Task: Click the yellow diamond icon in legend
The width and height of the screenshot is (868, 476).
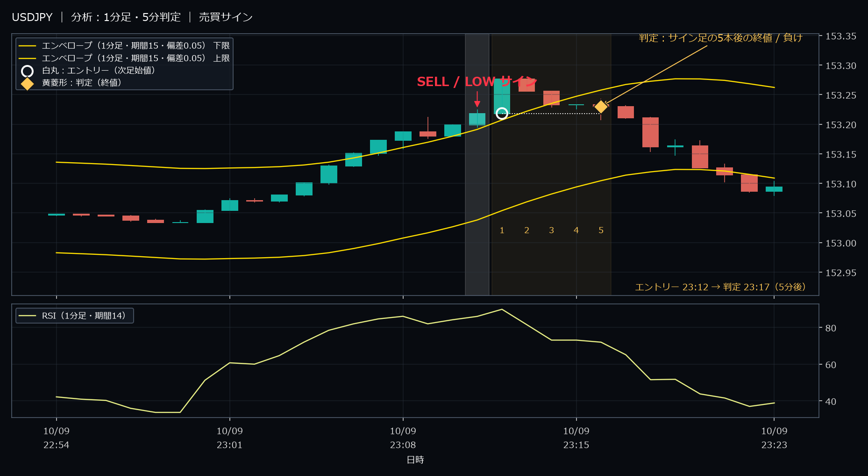Action: tap(28, 83)
